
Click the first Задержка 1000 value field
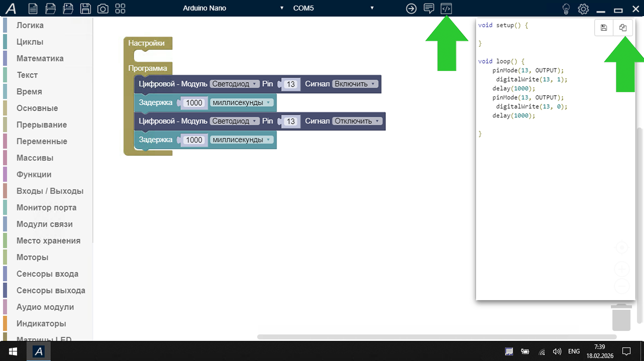(194, 103)
